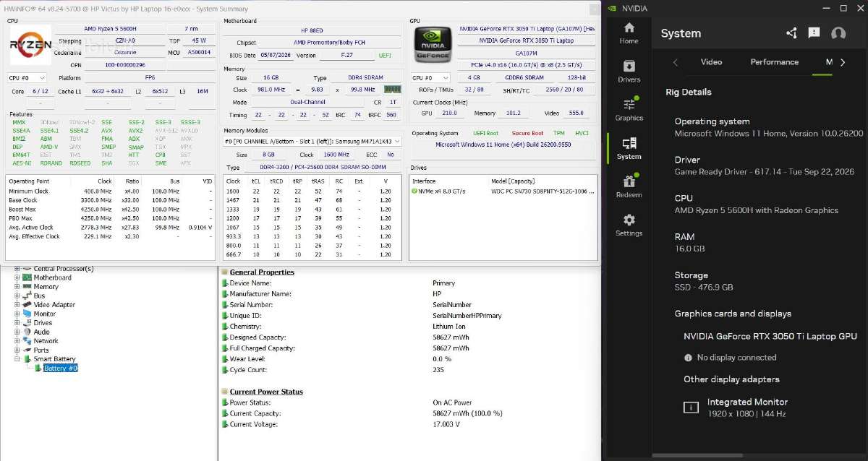
Task: Select Battery #0 in the tree
Action: pos(60,369)
